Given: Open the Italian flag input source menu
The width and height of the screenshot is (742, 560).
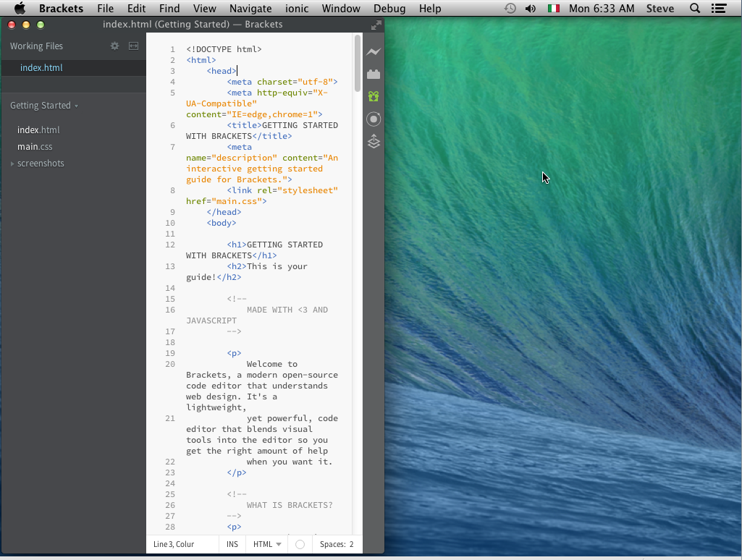Looking at the screenshot, I should 553,9.
